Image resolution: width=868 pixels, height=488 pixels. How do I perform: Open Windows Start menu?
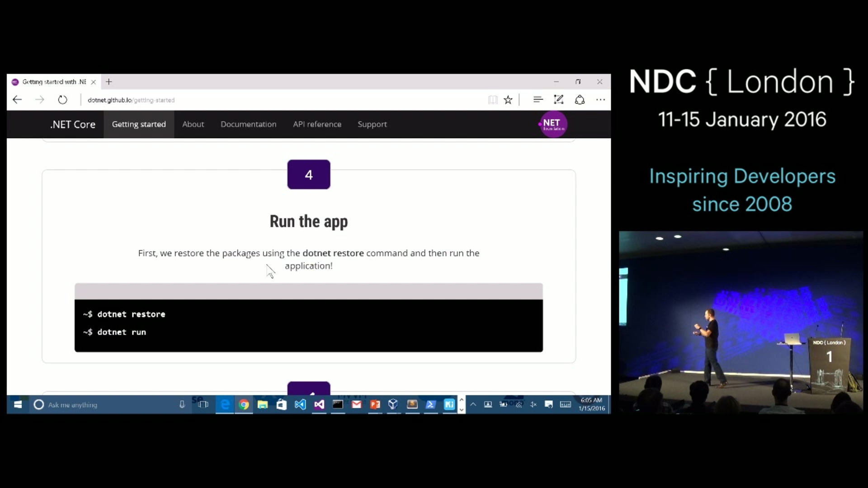pyautogui.click(x=18, y=405)
